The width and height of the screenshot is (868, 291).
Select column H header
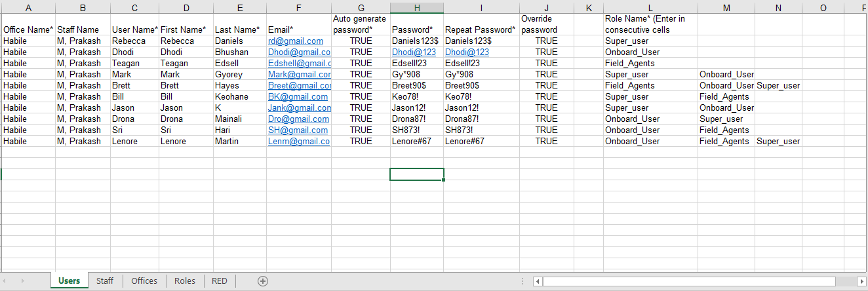coord(416,8)
